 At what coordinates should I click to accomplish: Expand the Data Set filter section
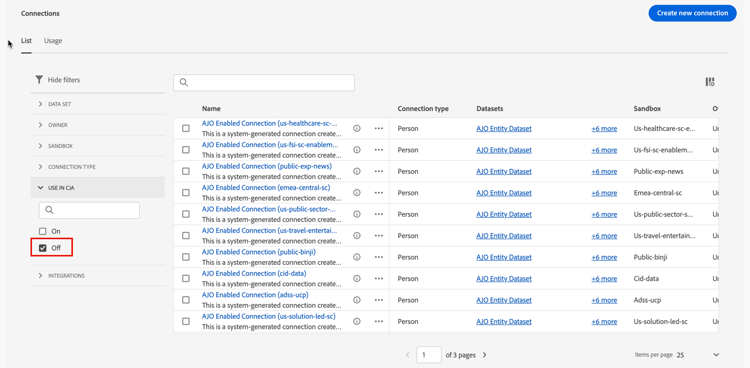(98, 104)
